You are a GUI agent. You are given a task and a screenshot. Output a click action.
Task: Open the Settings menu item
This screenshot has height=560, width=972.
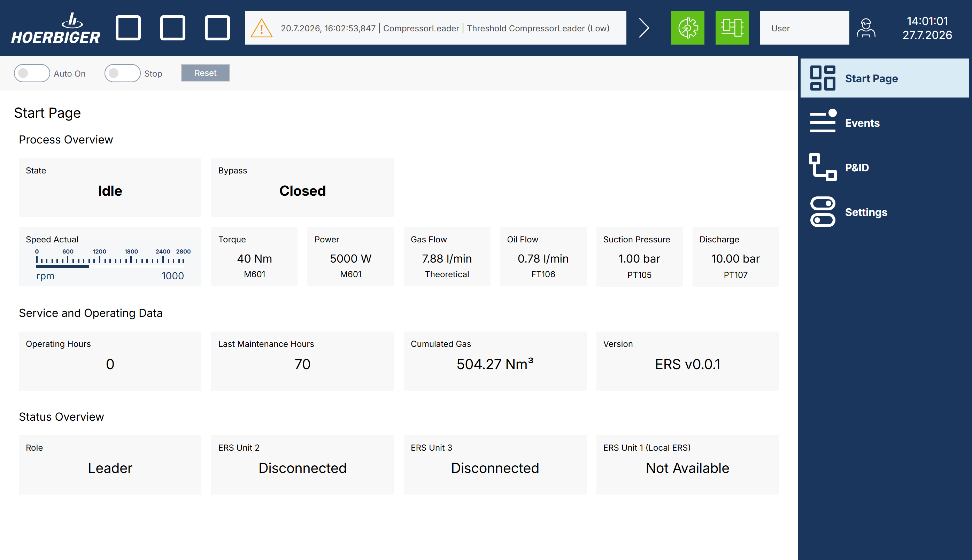click(885, 212)
